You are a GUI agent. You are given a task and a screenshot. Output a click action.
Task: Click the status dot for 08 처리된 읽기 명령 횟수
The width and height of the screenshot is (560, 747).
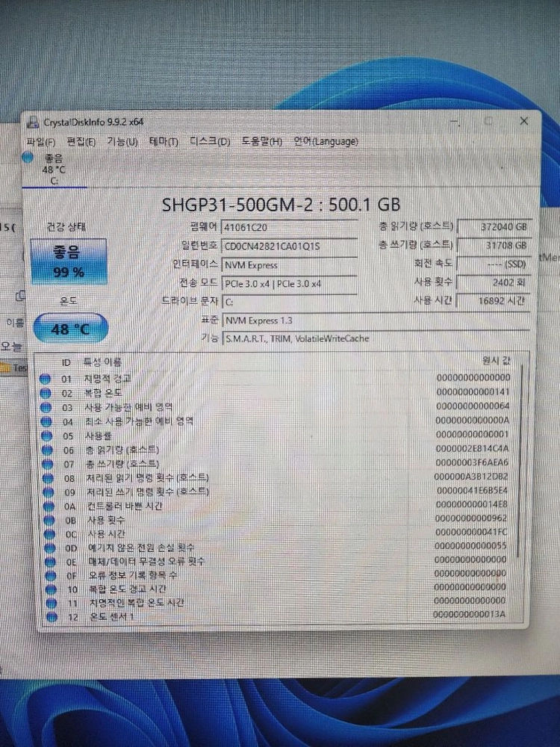(48, 478)
